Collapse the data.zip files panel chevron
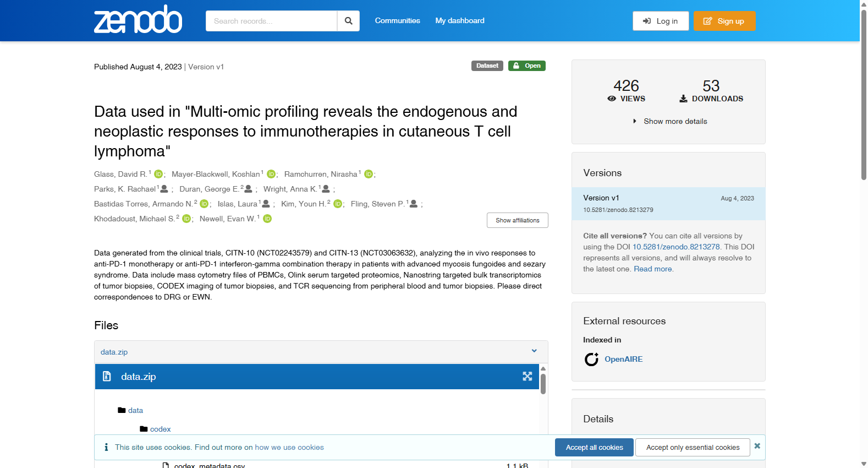Viewport: 868px width, 468px height. click(x=534, y=351)
